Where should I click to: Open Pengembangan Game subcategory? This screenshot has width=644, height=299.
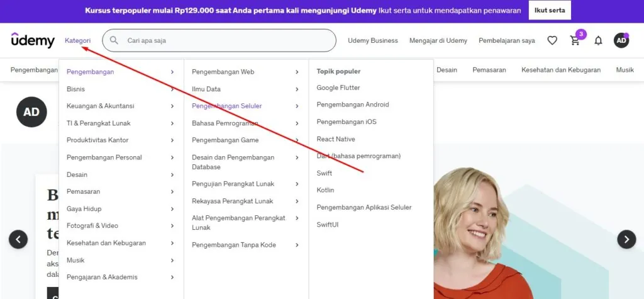225,140
